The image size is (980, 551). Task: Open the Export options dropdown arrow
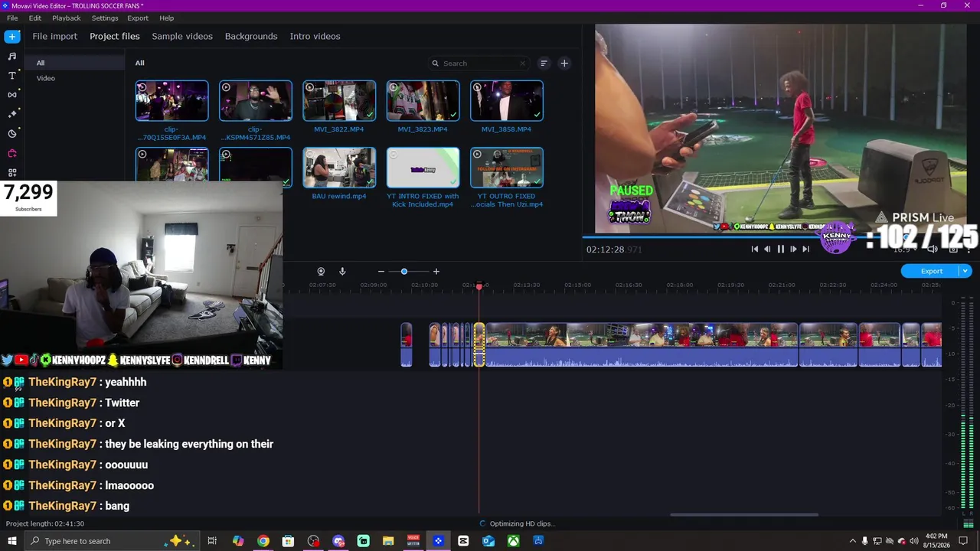[x=965, y=271]
